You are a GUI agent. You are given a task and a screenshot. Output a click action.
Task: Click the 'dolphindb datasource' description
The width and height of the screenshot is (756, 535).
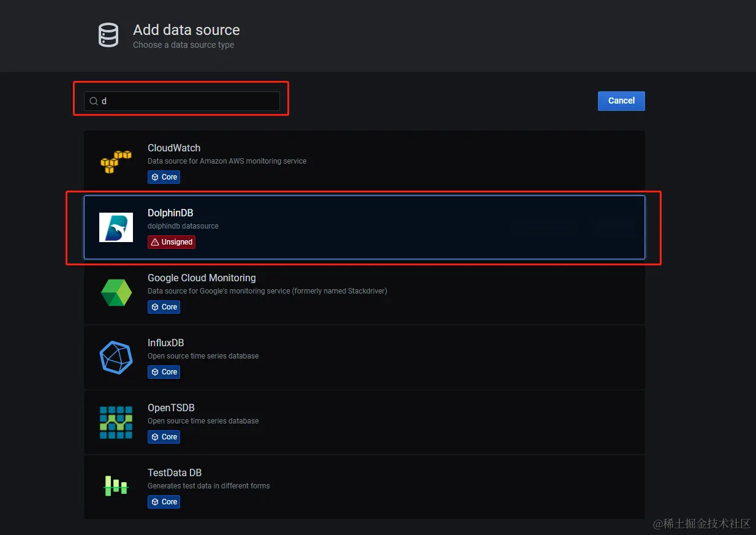pos(183,226)
